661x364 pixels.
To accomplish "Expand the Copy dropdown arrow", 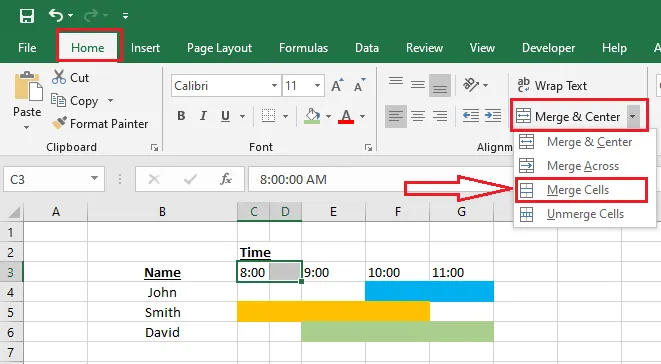I will point(110,101).
